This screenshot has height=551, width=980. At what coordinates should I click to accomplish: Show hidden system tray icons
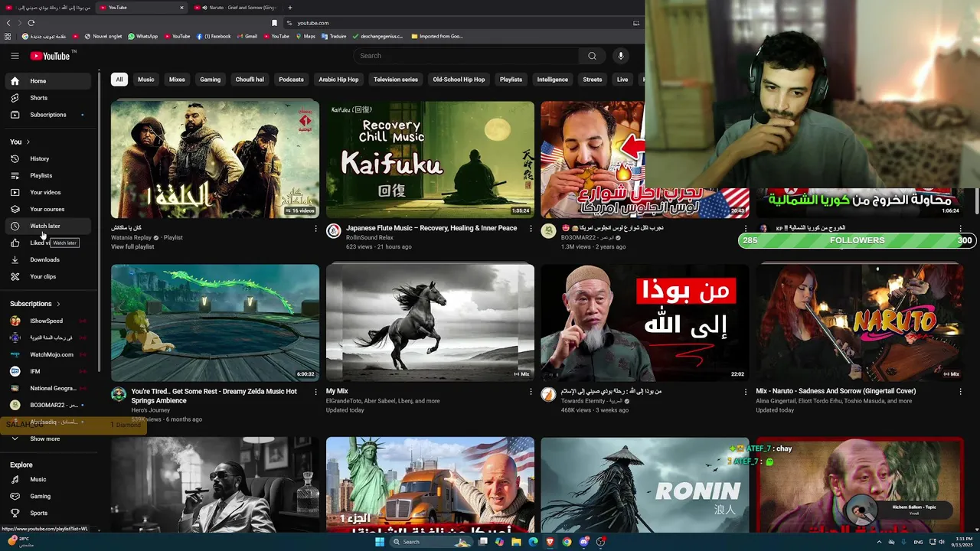pos(879,542)
